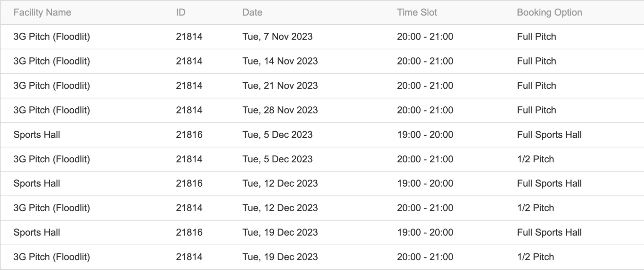
Task: Click 1/2 Pitch option for 5 Dec 2023
Action: point(536,159)
